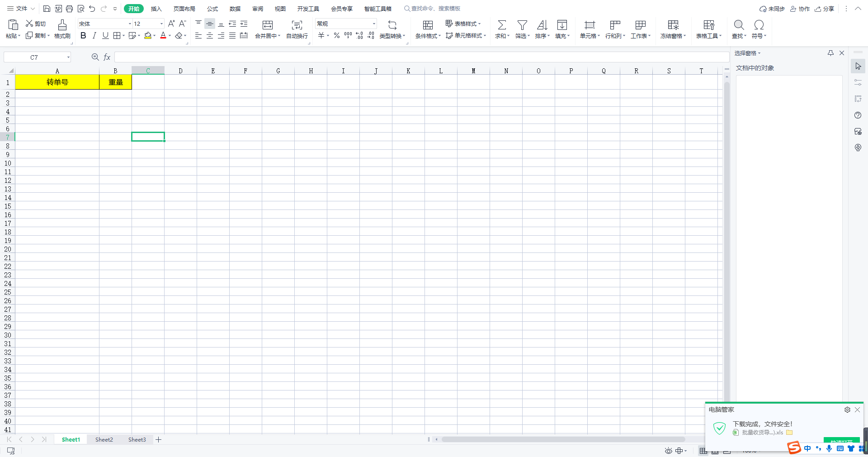
Task: Toggle Bold formatting button
Action: [83, 36]
